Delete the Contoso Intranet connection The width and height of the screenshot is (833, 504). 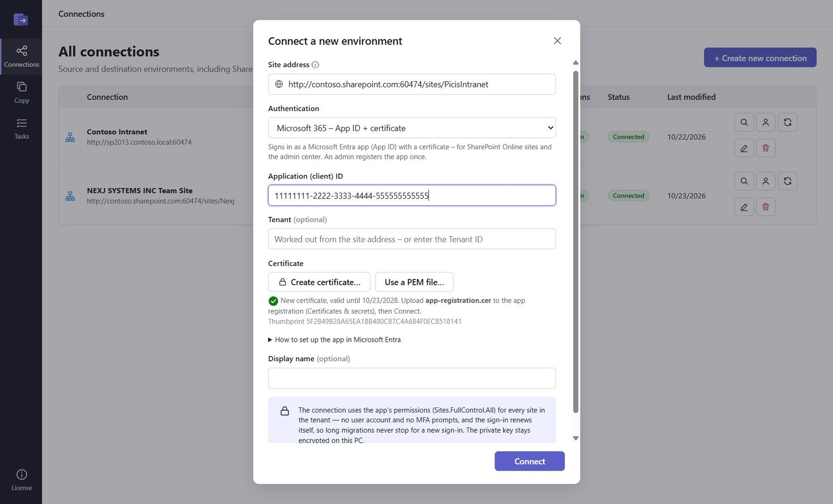click(765, 148)
